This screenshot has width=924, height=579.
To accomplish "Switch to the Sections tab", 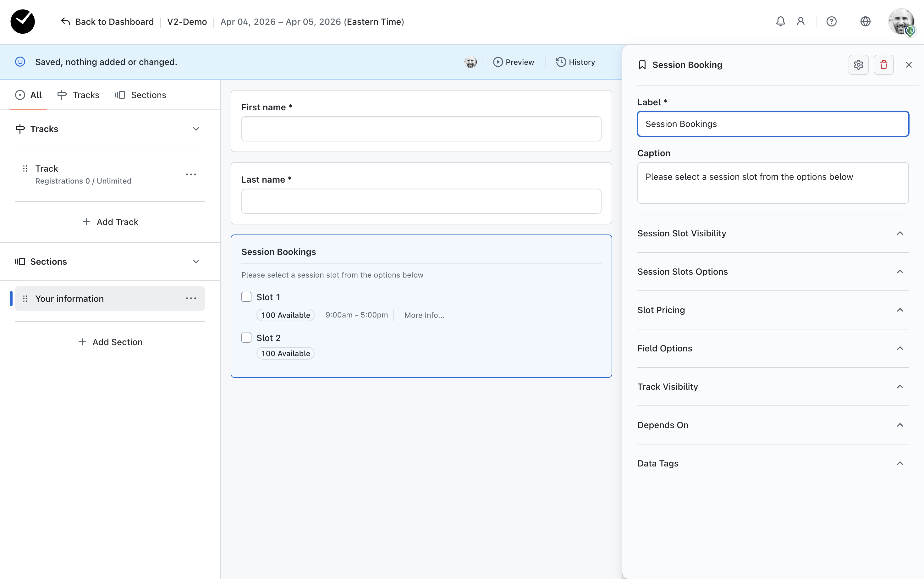I will [x=140, y=95].
